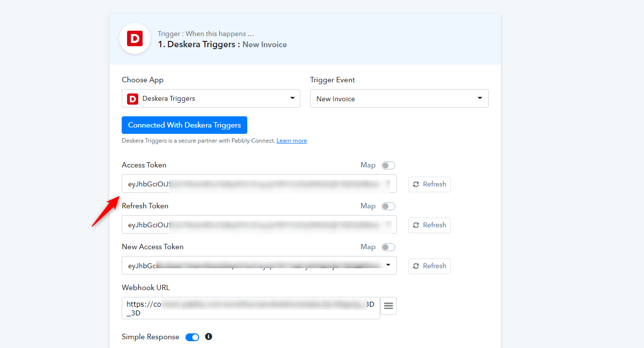Refresh the Access Token field
The height and width of the screenshot is (348, 644).
point(429,184)
